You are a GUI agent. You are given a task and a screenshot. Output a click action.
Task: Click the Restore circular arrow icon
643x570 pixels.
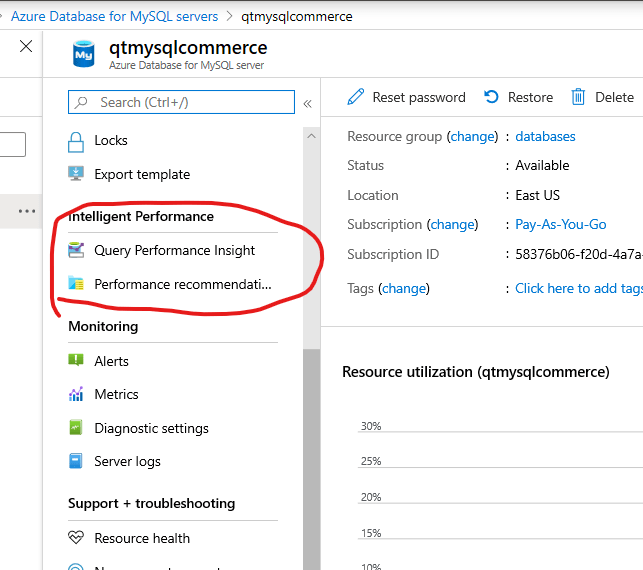coord(491,97)
